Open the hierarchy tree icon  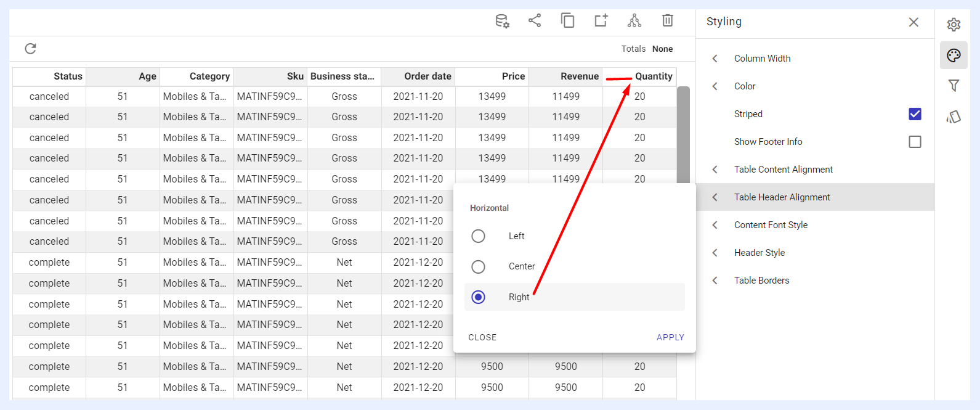(634, 20)
